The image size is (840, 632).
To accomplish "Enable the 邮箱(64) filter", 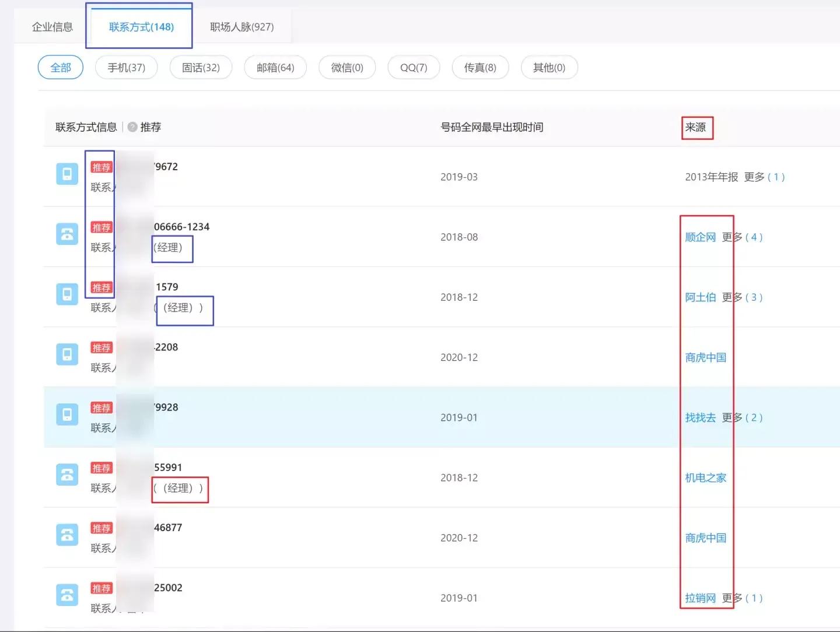I will [x=275, y=67].
